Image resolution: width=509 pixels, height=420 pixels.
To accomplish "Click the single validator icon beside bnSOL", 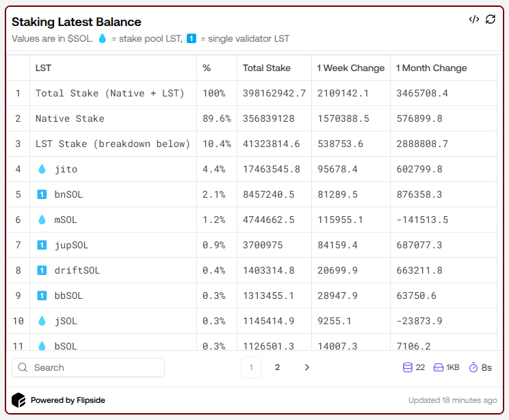I will point(42,194).
